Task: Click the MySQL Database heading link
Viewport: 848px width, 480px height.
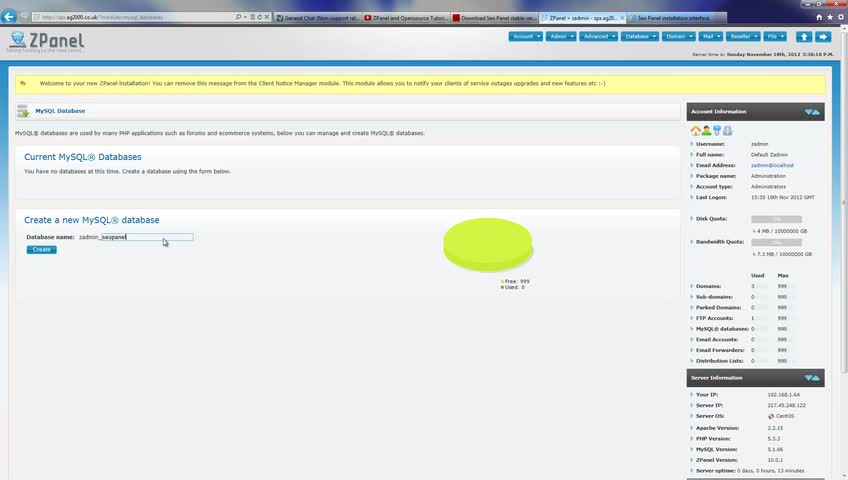Action: (x=60, y=111)
